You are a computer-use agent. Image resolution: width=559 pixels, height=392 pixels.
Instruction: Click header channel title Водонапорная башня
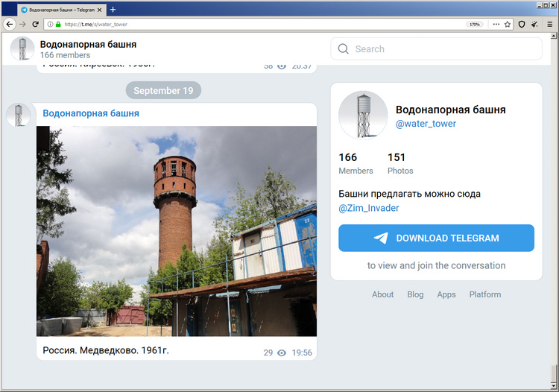(88, 44)
